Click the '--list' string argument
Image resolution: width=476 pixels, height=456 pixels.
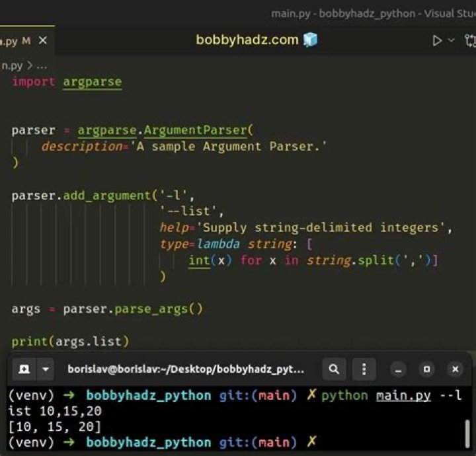(188, 211)
